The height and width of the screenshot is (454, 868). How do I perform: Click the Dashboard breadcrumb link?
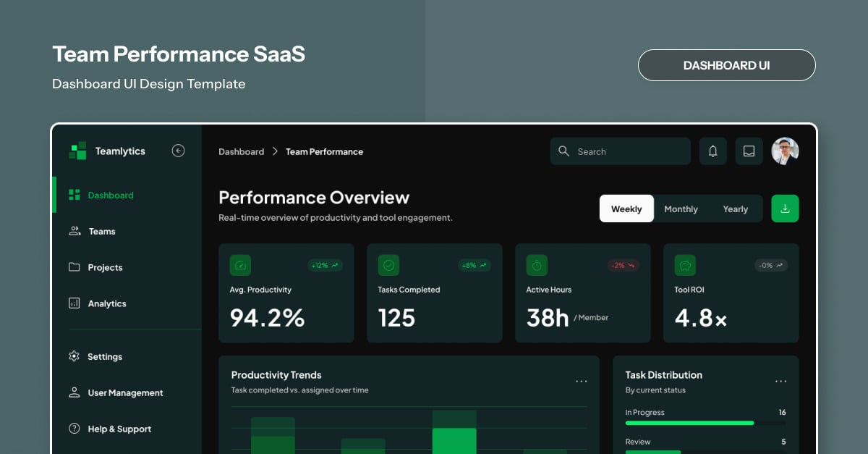click(x=241, y=152)
